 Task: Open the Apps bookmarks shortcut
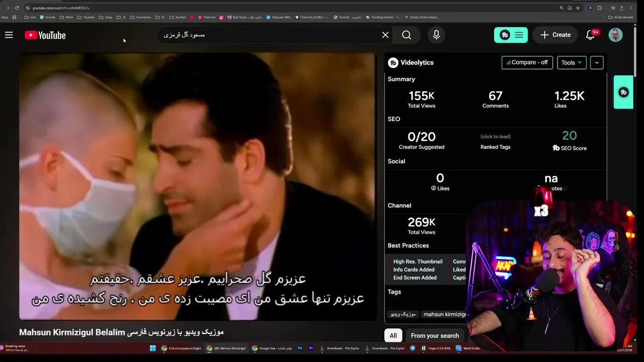(5, 17)
